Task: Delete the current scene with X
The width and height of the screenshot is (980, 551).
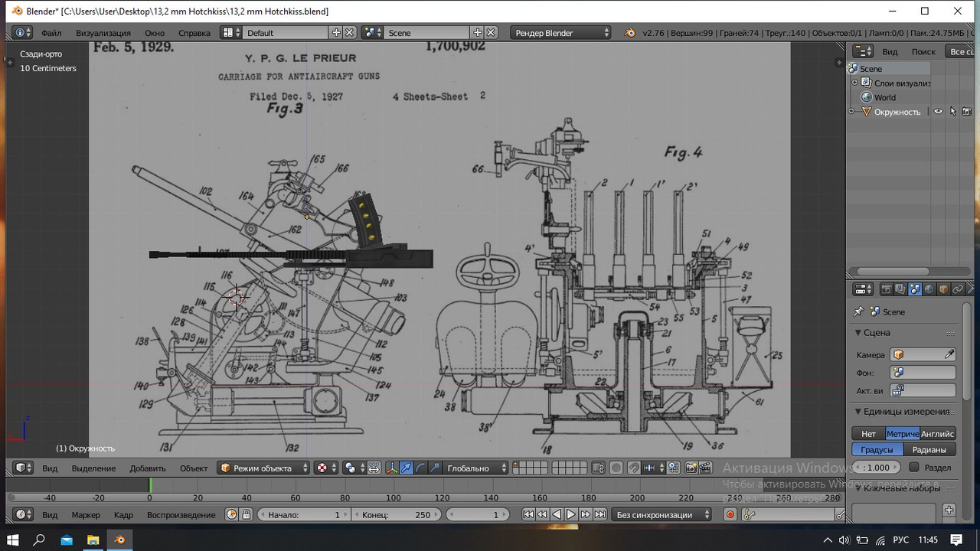Action: click(492, 33)
